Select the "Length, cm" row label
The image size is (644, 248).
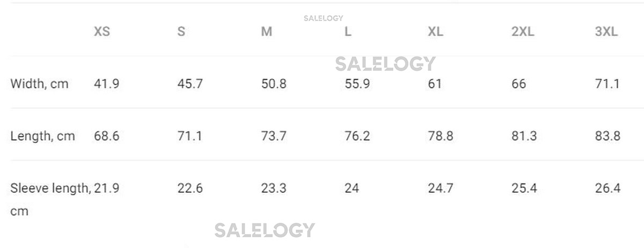tap(43, 136)
